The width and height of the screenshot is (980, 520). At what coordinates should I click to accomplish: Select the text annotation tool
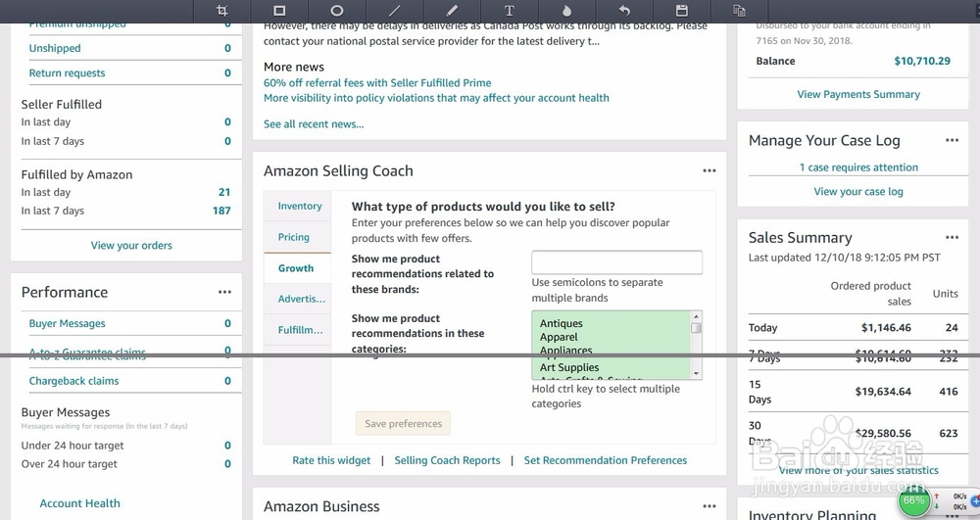pyautogui.click(x=510, y=11)
